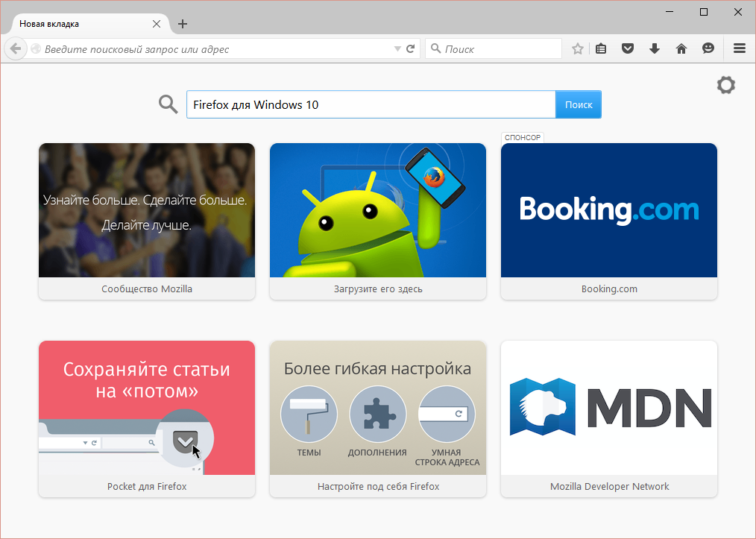This screenshot has width=756, height=539.
Task: Open new tab page gear settings
Action: [x=725, y=85]
